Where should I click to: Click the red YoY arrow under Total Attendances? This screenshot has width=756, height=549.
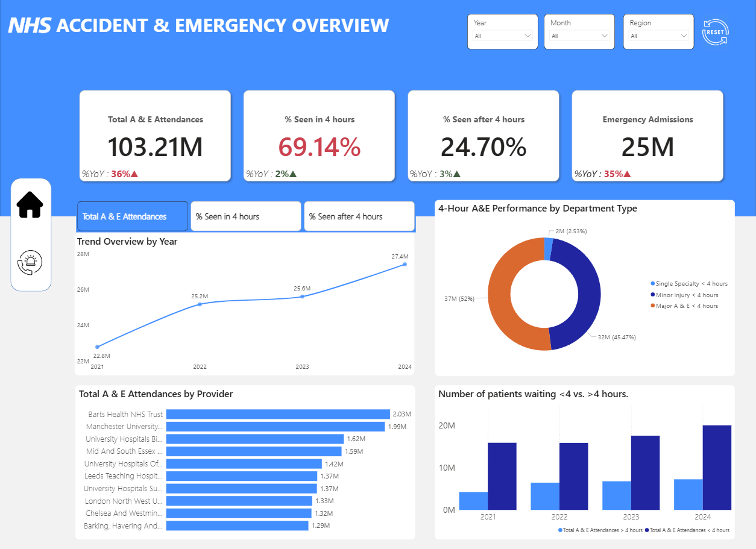135,174
